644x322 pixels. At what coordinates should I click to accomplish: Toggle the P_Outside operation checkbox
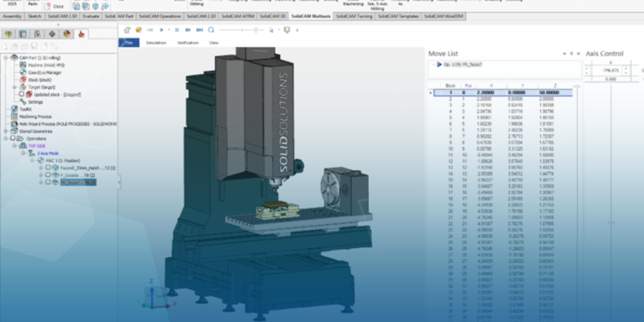tap(48, 175)
